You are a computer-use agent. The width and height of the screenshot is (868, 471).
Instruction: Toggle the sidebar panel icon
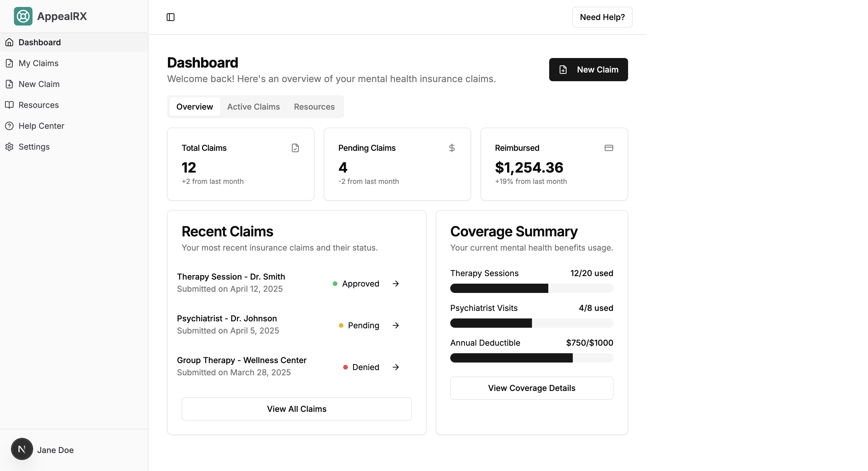pos(171,17)
